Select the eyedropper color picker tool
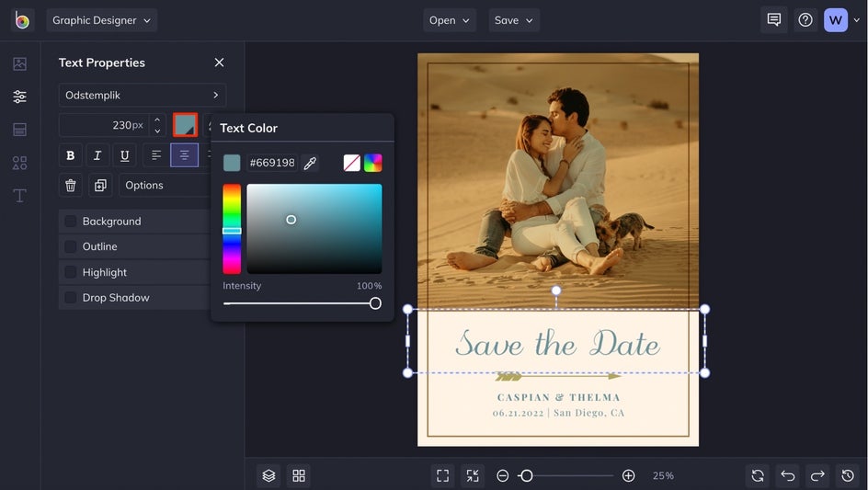The width and height of the screenshot is (868, 490). 310,163
